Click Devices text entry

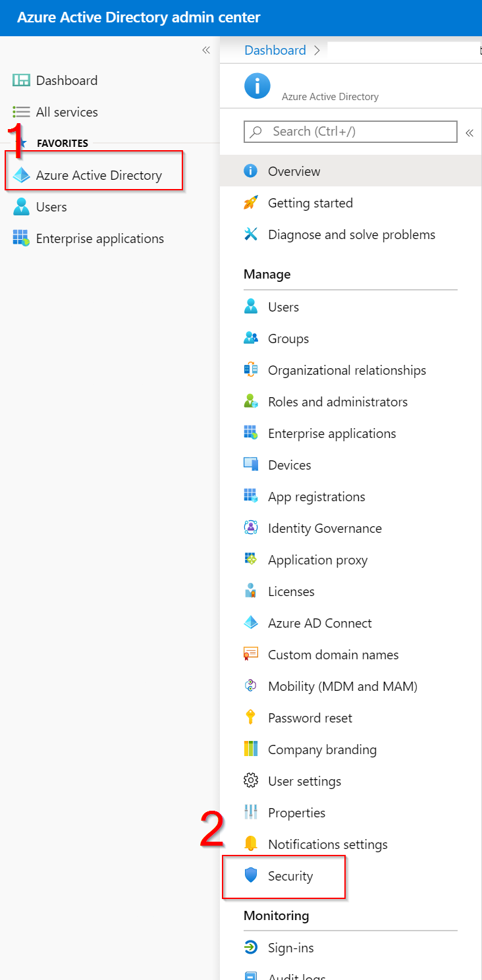(289, 465)
